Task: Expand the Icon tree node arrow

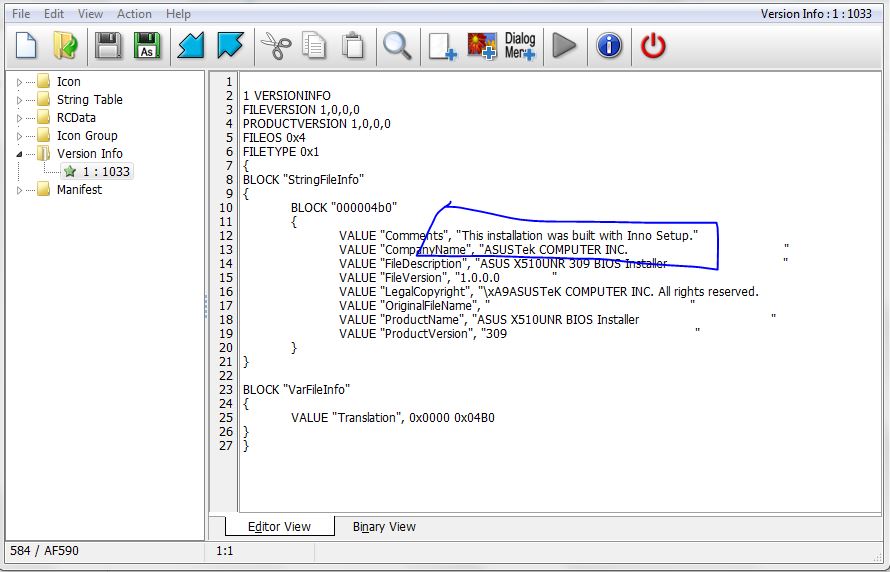Action: tap(19, 82)
